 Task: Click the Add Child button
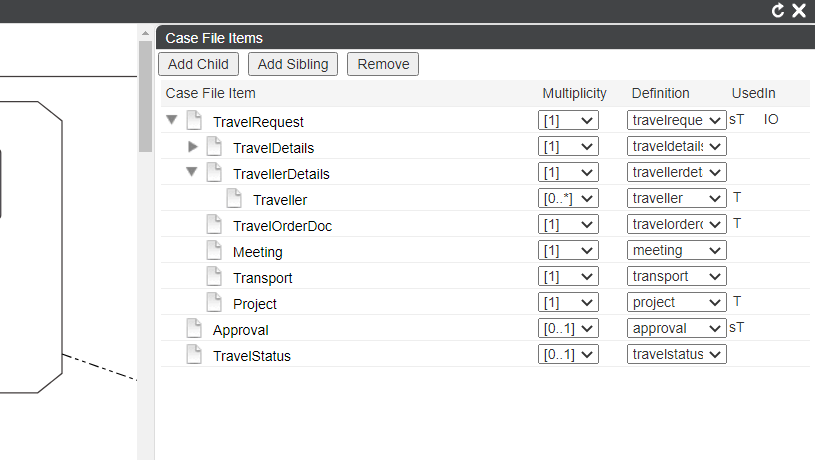pos(198,64)
